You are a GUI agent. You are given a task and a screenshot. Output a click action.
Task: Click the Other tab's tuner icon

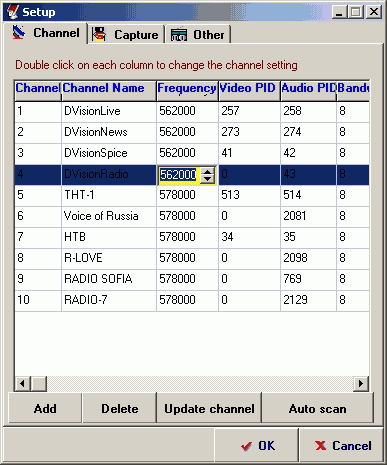pos(179,35)
